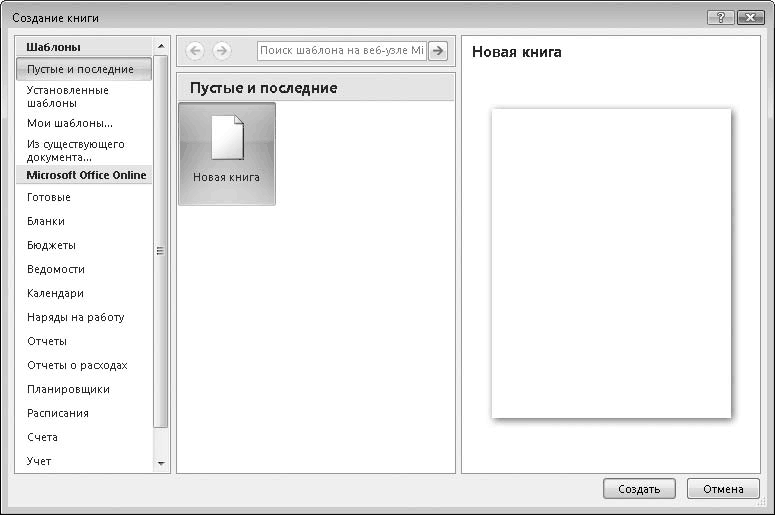Click the help question mark button
775x515 pixels.
720,18
